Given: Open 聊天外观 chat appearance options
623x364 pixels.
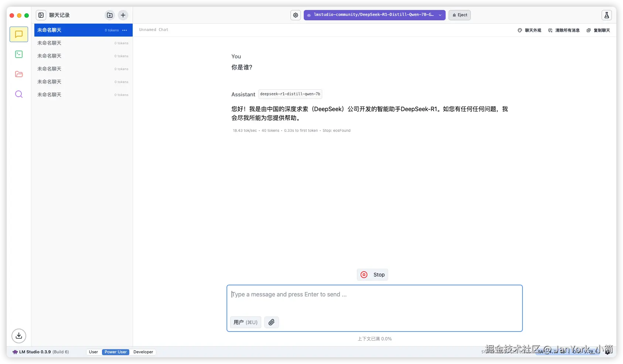Looking at the screenshot, I should [530, 30].
